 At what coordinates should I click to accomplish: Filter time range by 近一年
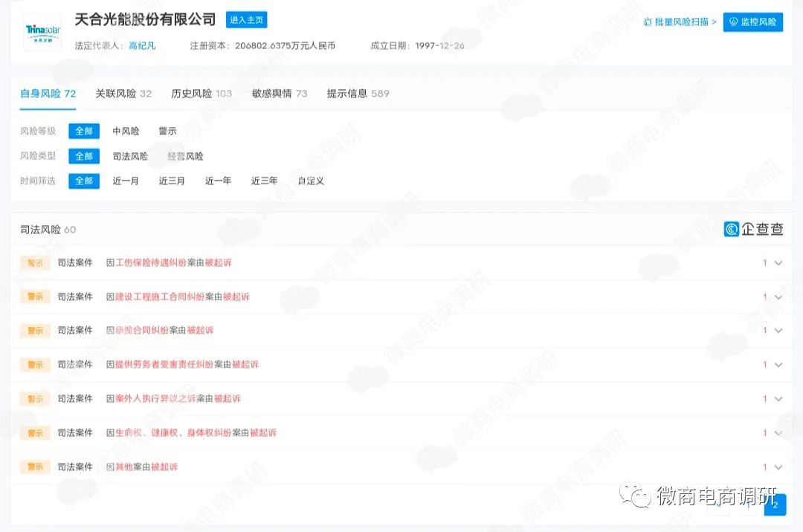[217, 181]
